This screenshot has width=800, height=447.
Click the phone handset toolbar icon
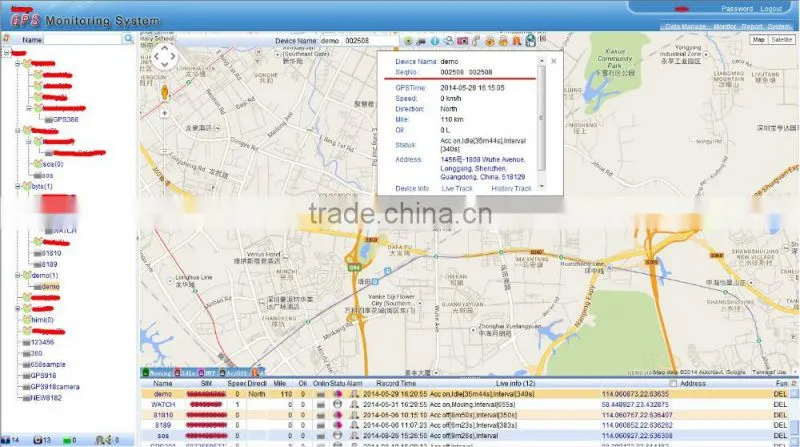476,41
